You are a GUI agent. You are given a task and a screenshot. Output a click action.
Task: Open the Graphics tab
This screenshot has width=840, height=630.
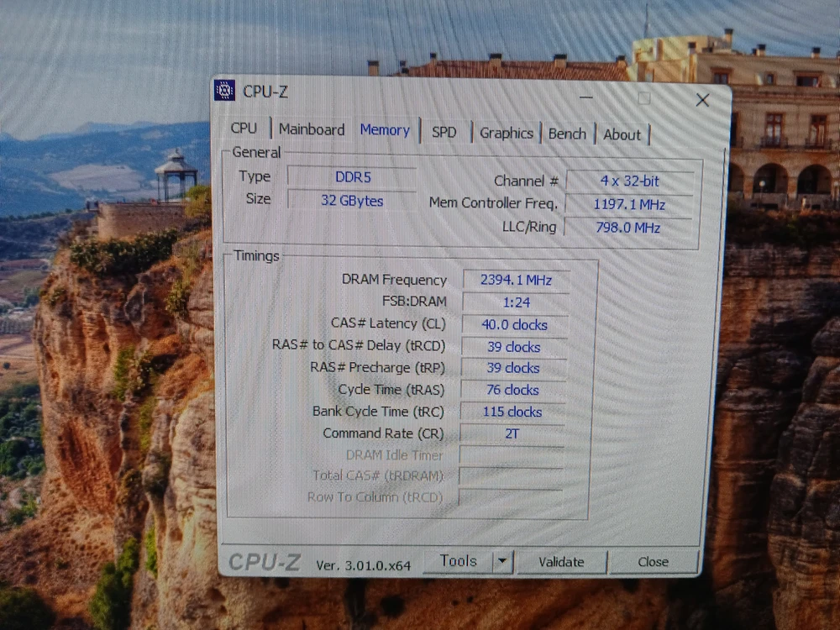click(x=507, y=134)
